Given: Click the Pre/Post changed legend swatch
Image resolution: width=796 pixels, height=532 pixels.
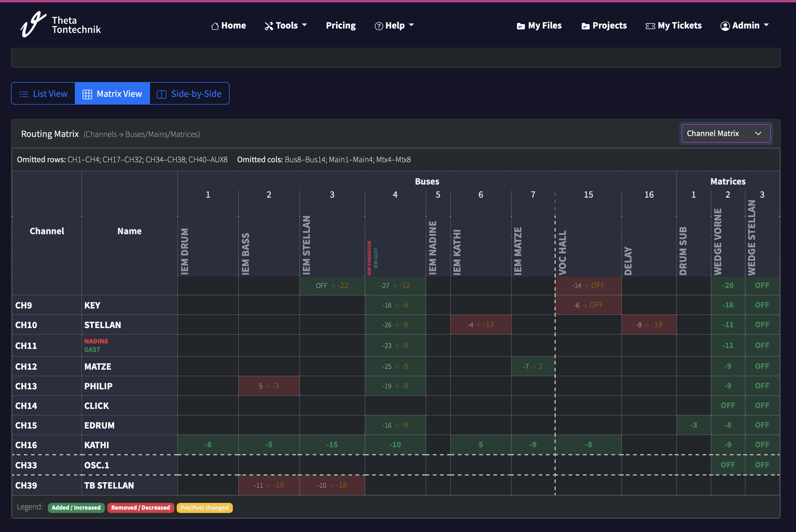Looking at the screenshot, I should click(204, 508).
